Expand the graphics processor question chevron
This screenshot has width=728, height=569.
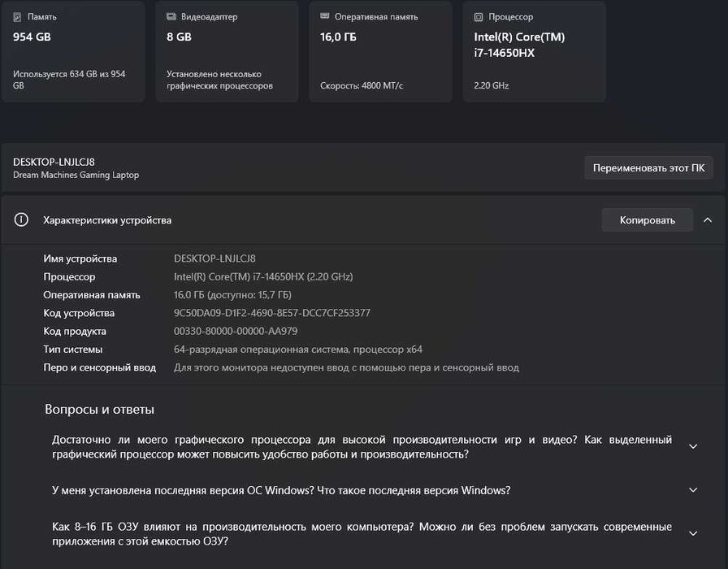coord(693,446)
